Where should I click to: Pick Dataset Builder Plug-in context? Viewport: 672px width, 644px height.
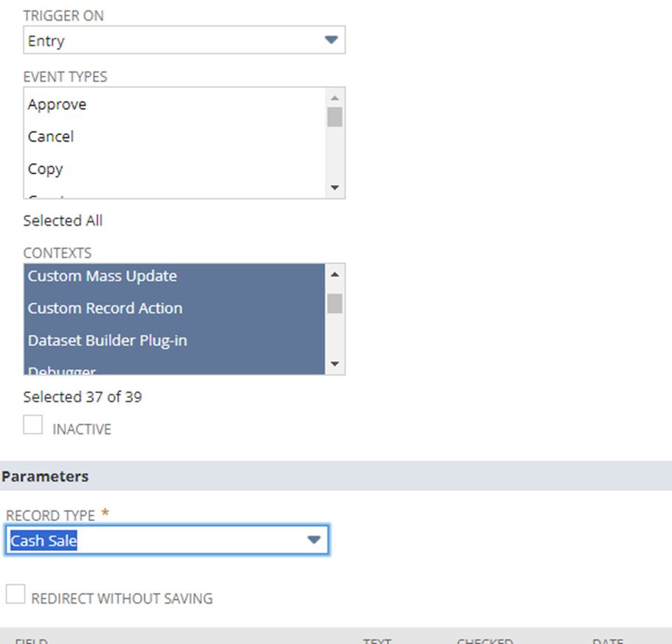coord(108,341)
